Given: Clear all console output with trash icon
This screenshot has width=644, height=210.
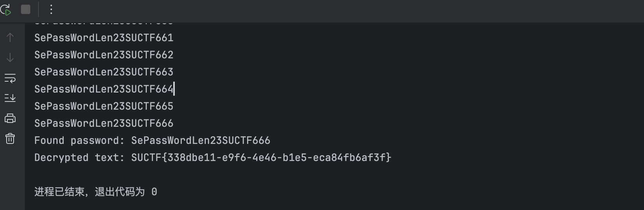Looking at the screenshot, I should [x=10, y=138].
